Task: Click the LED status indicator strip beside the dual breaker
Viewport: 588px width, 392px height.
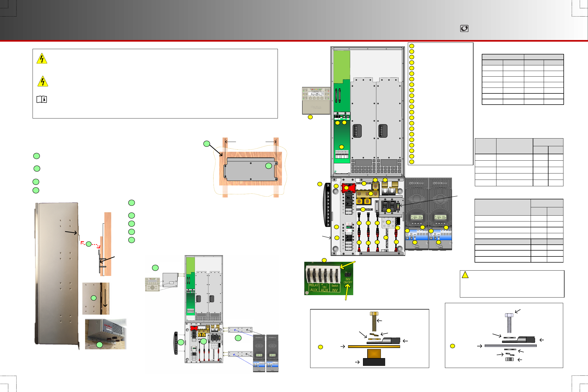Action: click(x=398, y=207)
